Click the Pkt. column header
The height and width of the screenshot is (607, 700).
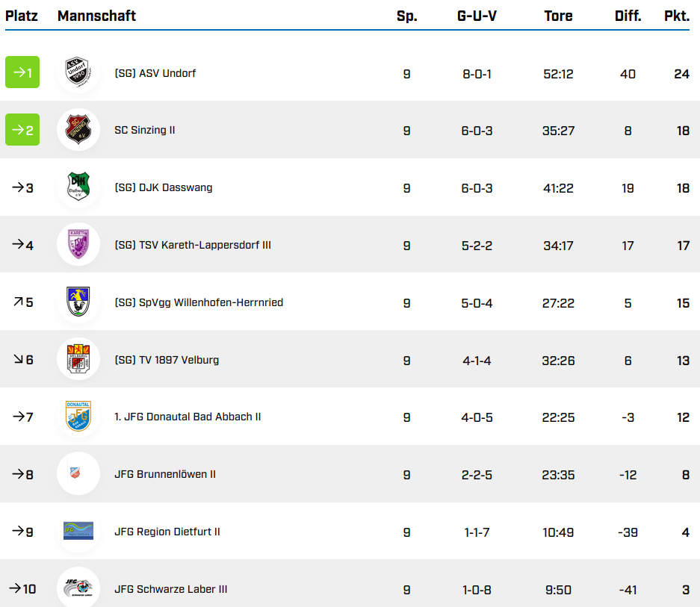(676, 16)
